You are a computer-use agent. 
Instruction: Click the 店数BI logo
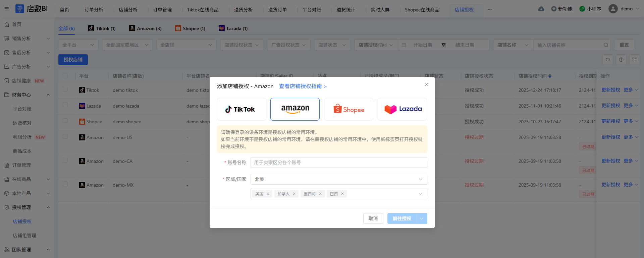(x=32, y=9)
